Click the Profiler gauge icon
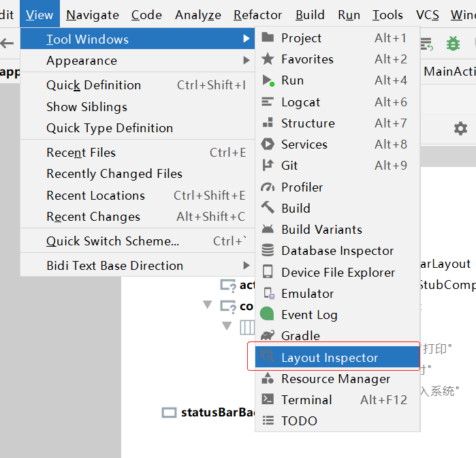The width and height of the screenshot is (476, 458). tap(268, 187)
